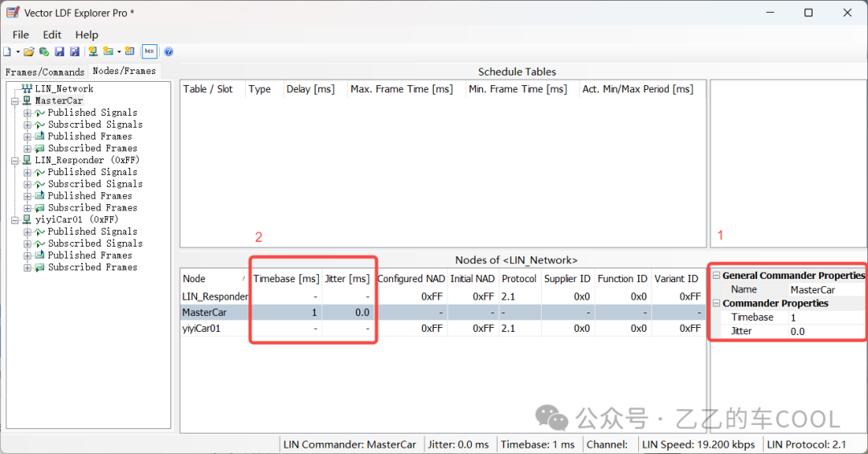Expand Published Signals under LIN_Responder
The width and height of the screenshot is (868, 454).
pyautogui.click(x=27, y=172)
